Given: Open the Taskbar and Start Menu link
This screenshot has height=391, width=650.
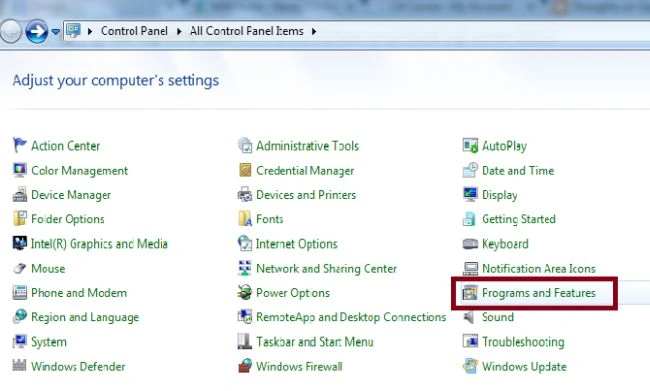Looking at the screenshot, I should coord(315,342).
